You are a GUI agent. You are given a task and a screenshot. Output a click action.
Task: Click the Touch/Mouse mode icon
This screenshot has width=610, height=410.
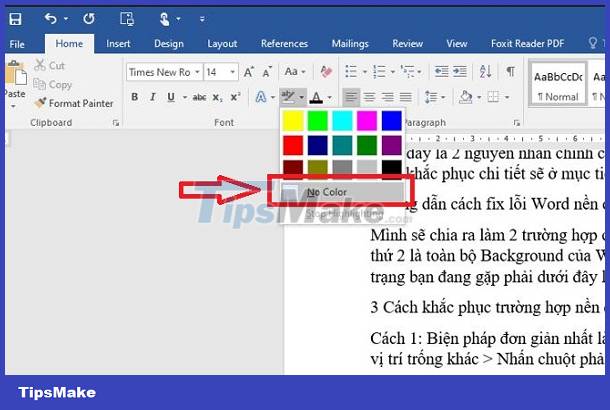coord(165,19)
